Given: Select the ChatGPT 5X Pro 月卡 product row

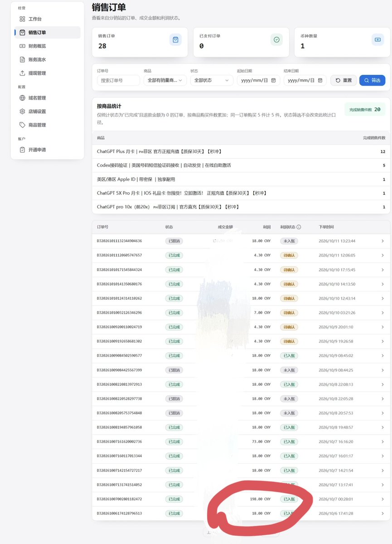Looking at the screenshot, I should [241, 193].
